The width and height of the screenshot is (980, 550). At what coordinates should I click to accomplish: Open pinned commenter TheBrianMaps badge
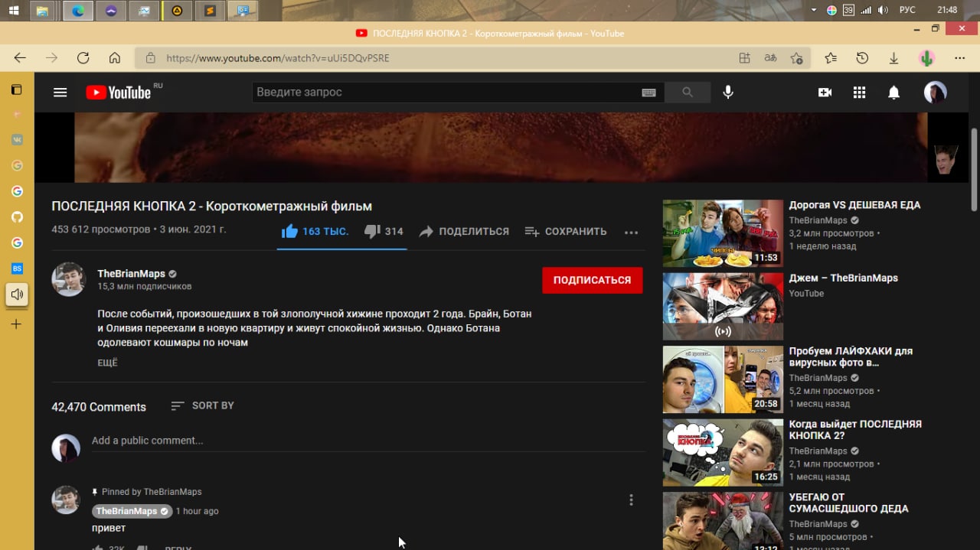pyautogui.click(x=132, y=511)
